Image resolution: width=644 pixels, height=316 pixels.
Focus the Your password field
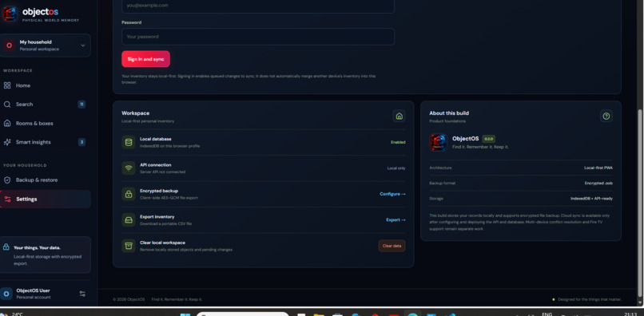coord(258,37)
